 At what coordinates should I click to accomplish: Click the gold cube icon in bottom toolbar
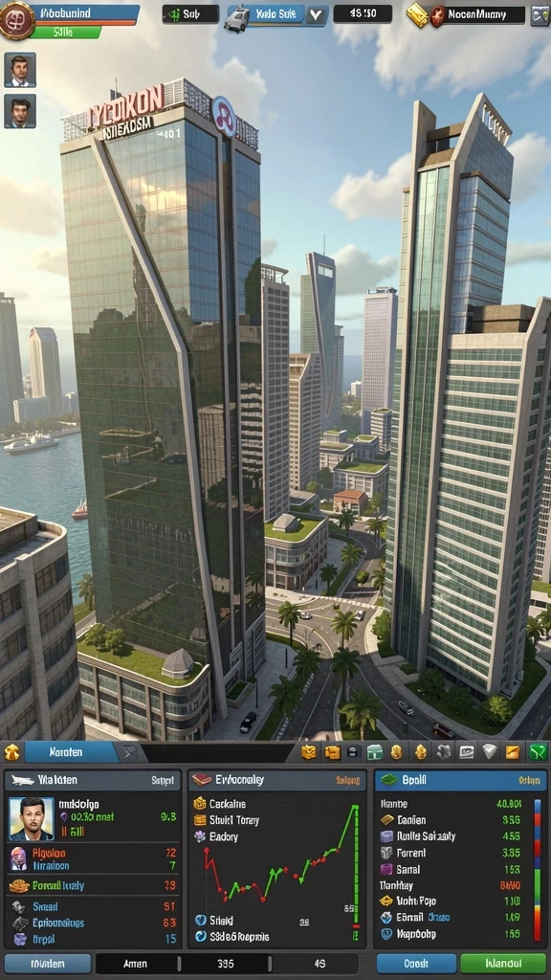309,752
